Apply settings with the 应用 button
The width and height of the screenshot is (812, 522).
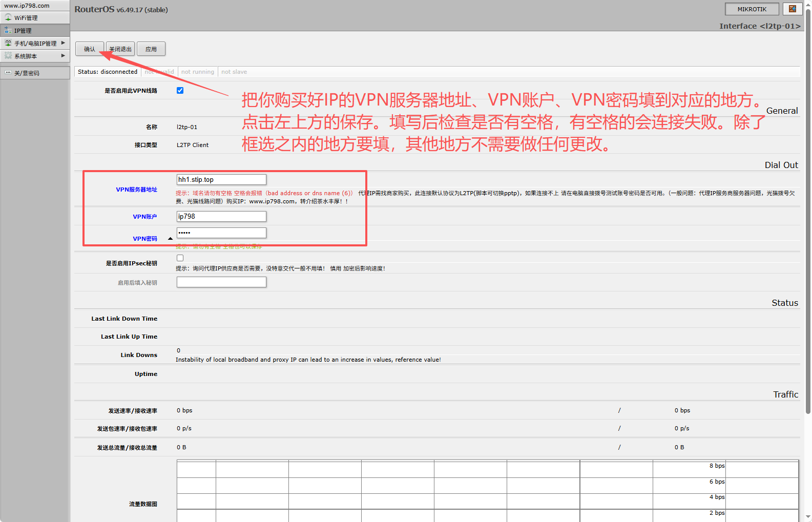151,49
